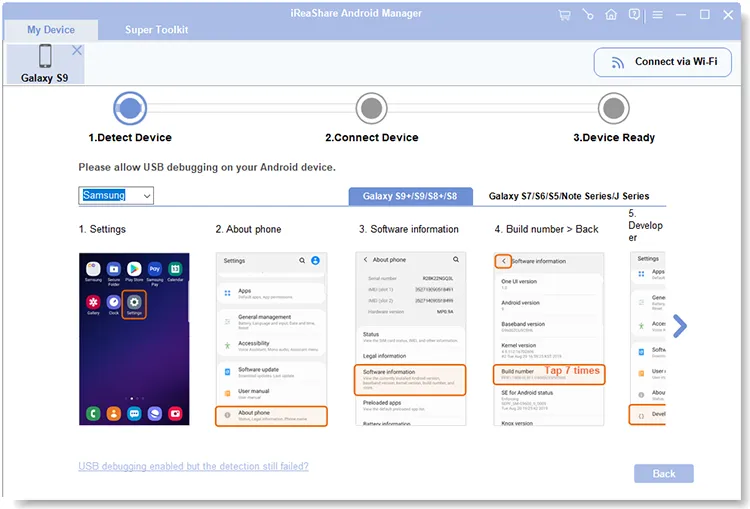
Task: Switch to My Device tab
Action: (x=51, y=30)
